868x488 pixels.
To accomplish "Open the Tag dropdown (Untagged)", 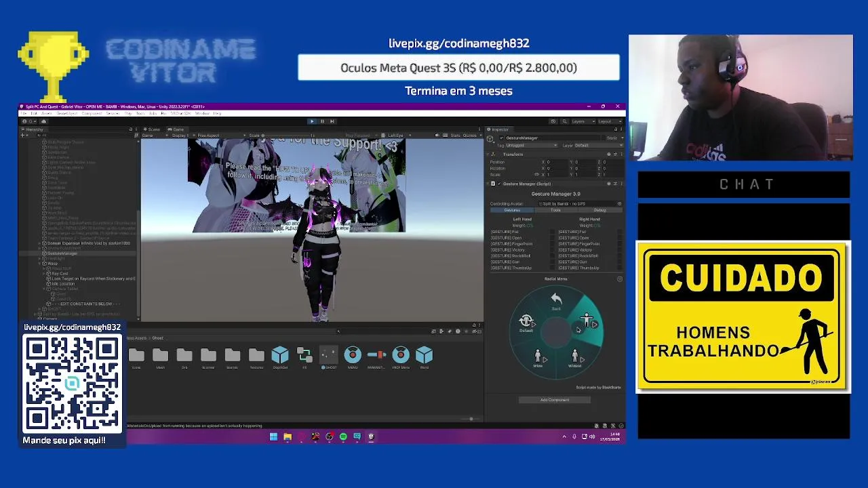I will click(532, 145).
